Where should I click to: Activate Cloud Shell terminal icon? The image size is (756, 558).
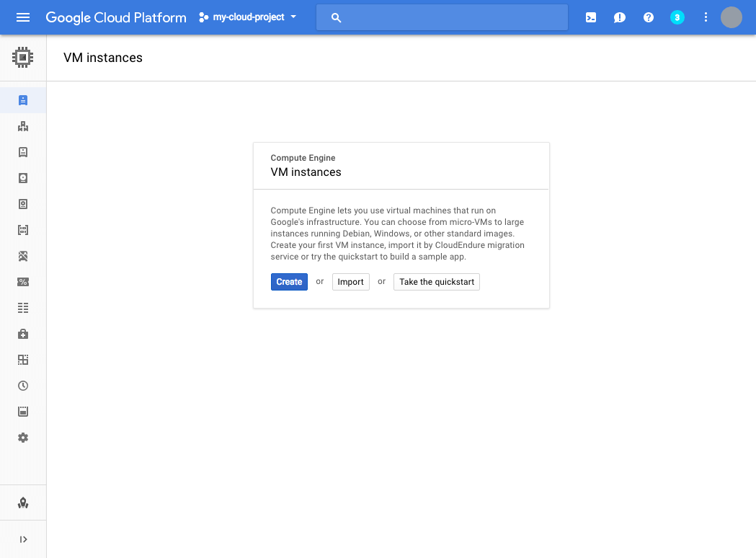[591, 18]
